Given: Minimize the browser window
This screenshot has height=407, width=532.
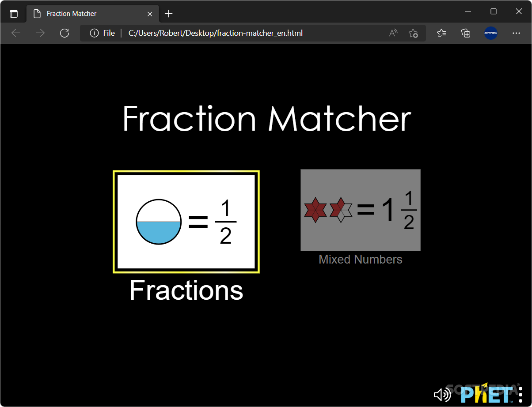Looking at the screenshot, I should 468,11.
